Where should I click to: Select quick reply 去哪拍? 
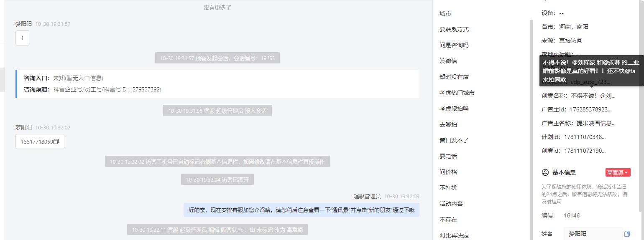(x=448, y=124)
